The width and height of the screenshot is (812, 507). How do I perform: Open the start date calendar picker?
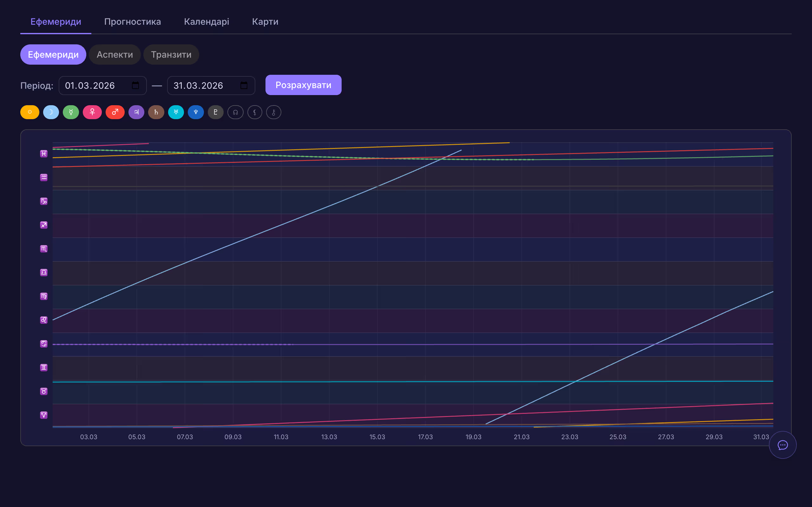pyautogui.click(x=135, y=86)
